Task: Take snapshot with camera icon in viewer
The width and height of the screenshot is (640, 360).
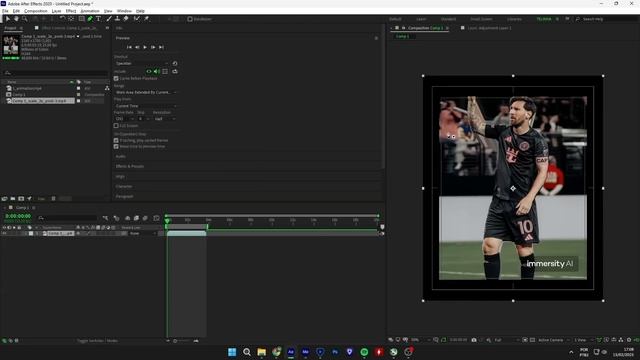Action: [474, 340]
